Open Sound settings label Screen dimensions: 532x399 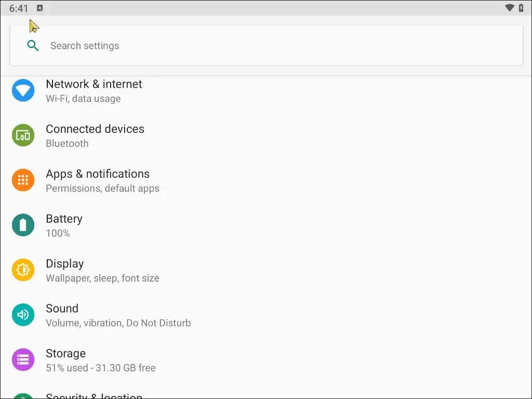(x=62, y=309)
